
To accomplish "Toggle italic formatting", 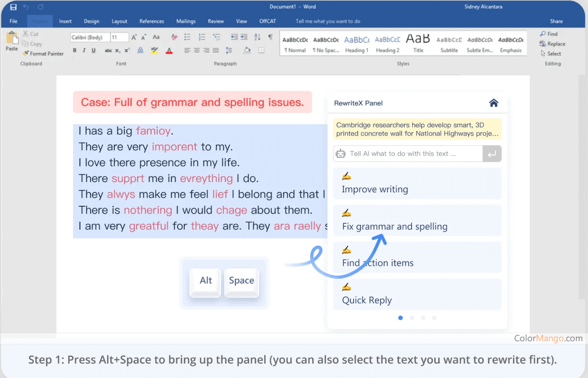I will [84, 51].
